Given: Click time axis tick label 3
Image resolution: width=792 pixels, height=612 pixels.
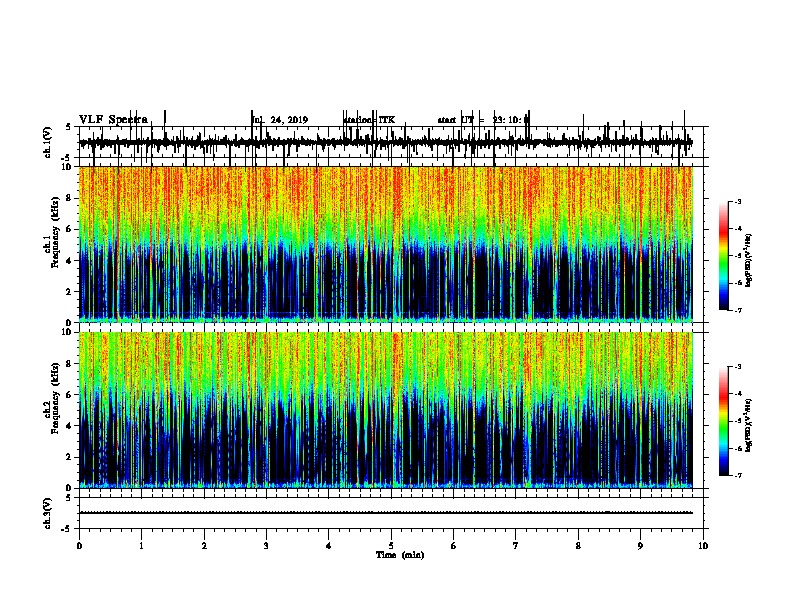Looking at the screenshot, I should click(266, 546).
